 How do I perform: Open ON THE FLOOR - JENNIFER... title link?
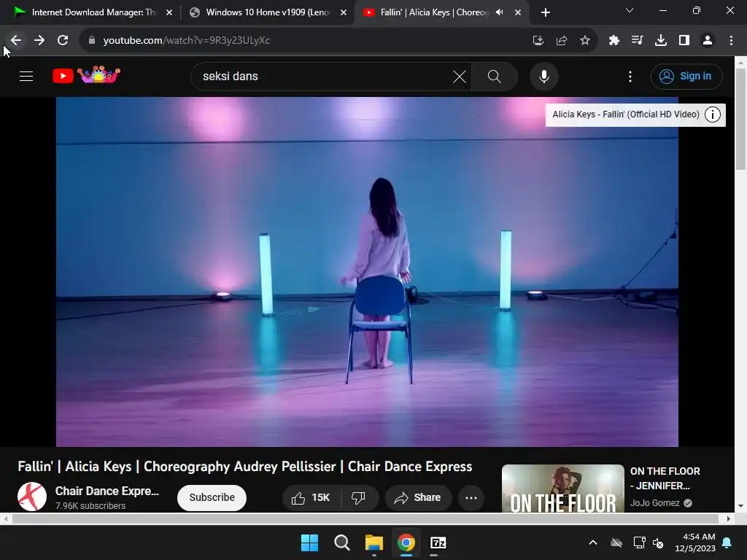tap(665, 478)
